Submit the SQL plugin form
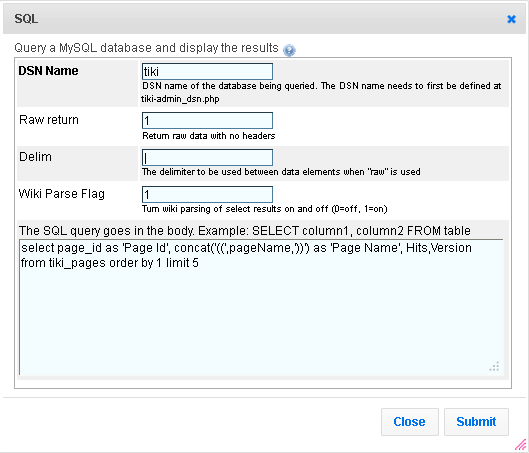529x453 pixels. 476,422
